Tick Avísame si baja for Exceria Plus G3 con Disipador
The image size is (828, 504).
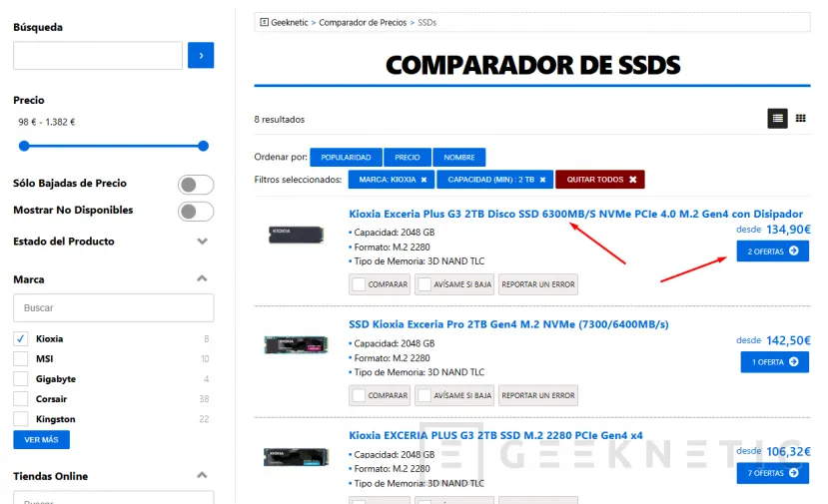[424, 284]
